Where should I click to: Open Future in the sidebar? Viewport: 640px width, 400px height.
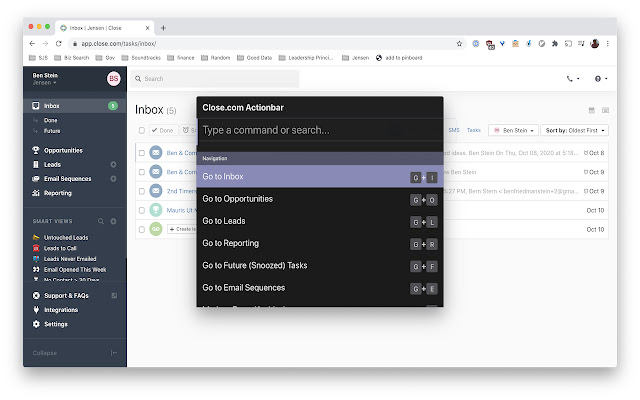coord(52,131)
